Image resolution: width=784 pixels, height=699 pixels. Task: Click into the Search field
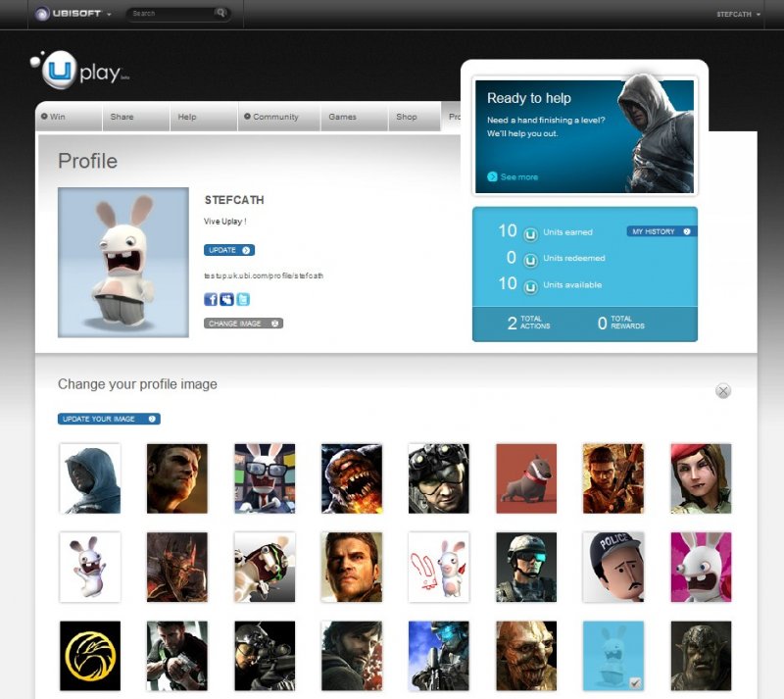coord(170,14)
